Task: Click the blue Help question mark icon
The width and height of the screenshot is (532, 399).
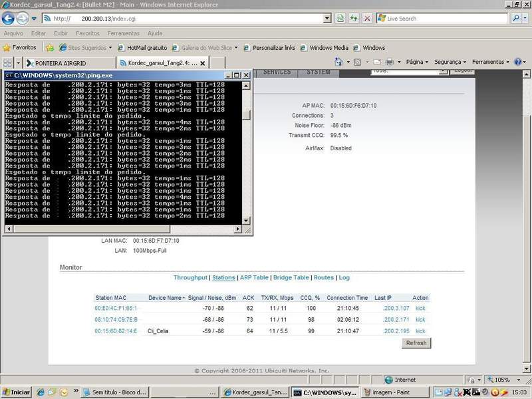Action: tap(517, 62)
